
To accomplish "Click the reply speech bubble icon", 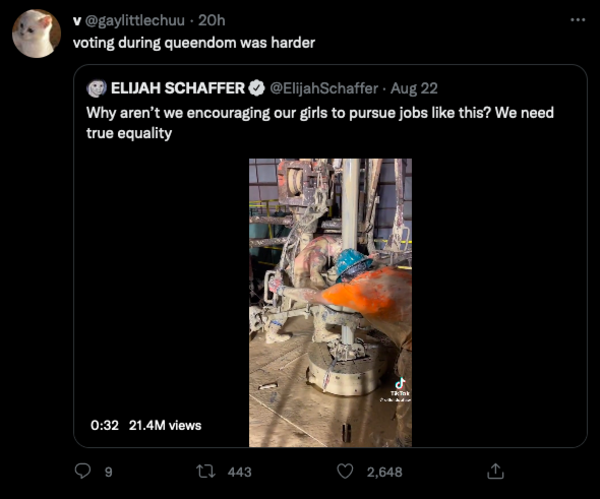I will coord(83,471).
